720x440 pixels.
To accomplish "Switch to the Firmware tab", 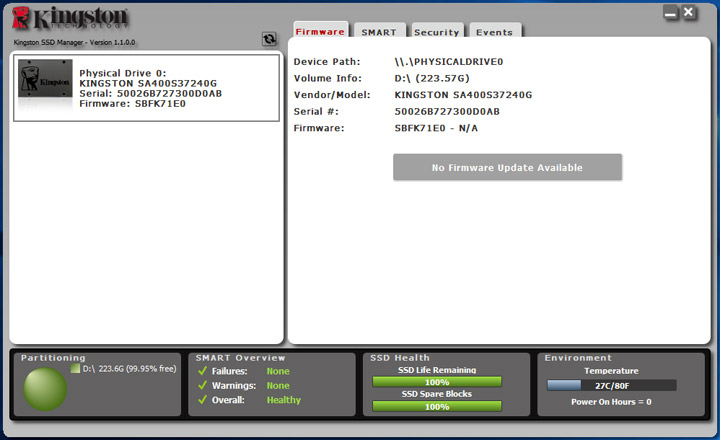I will (x=321, y=30).
